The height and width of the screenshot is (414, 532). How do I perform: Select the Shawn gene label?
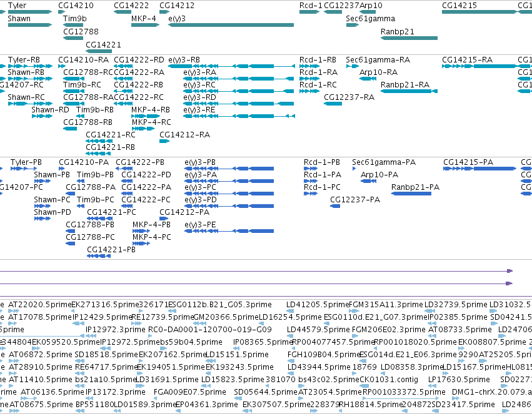coord(19,19)
